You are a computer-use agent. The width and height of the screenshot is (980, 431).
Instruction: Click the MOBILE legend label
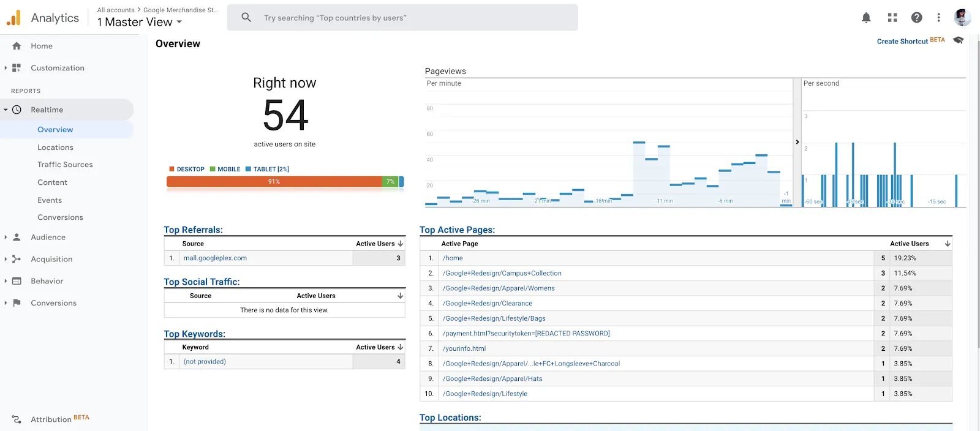(229, 169)
